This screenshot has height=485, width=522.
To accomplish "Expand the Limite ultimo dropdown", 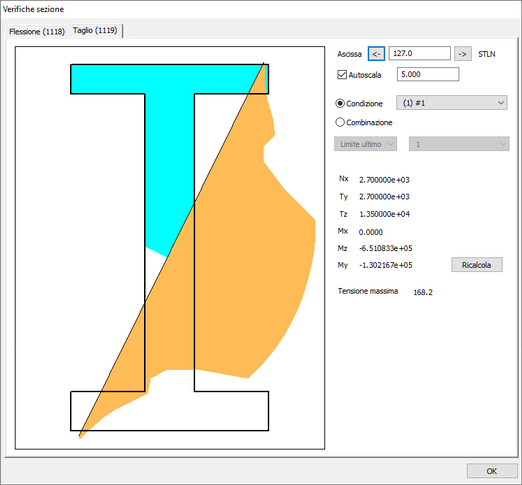I will [365, 144].
